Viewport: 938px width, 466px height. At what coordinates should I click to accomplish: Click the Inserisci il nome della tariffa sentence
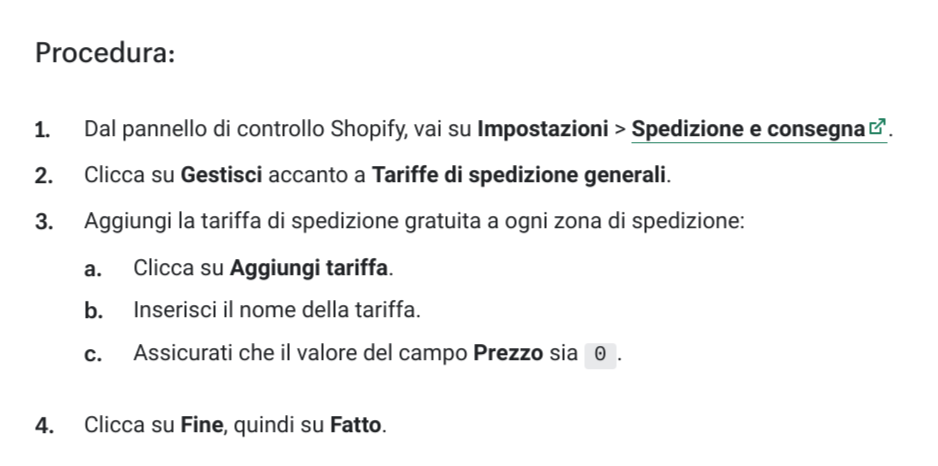277,310
